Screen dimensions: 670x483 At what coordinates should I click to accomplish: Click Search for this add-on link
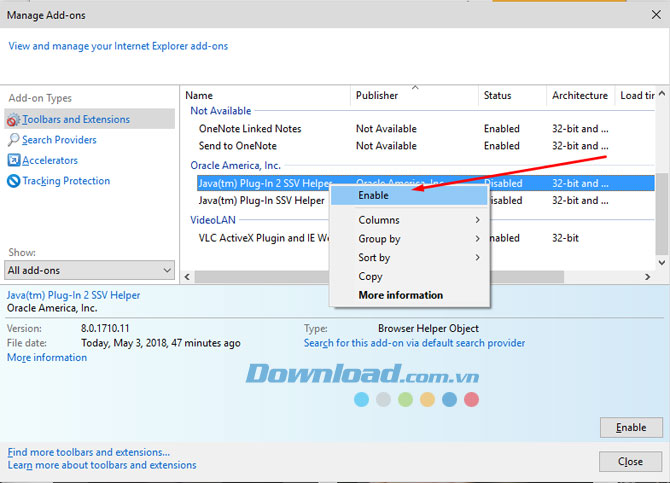[x=414, y=343]
